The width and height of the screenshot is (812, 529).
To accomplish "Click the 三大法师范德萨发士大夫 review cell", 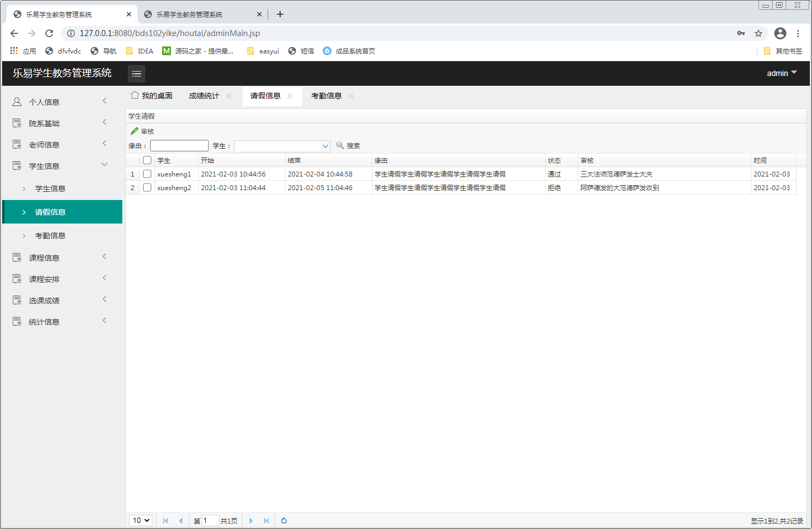I will 665,174.
